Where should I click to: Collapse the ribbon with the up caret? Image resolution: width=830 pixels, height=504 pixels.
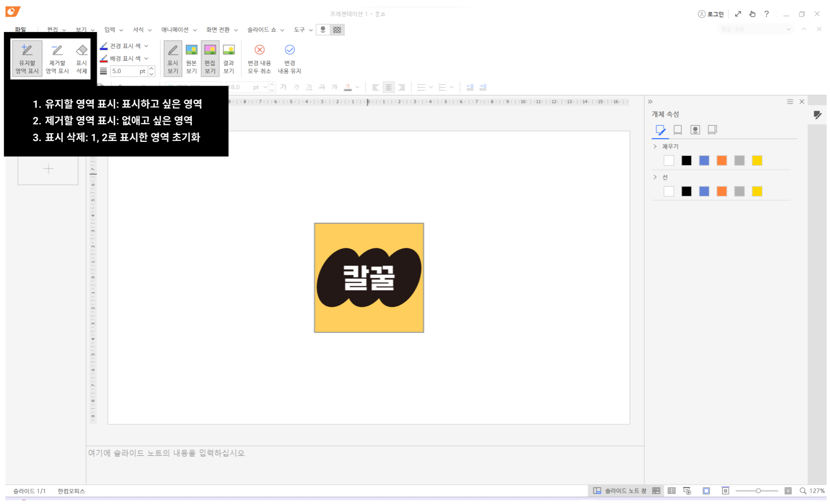click(804, 29)
